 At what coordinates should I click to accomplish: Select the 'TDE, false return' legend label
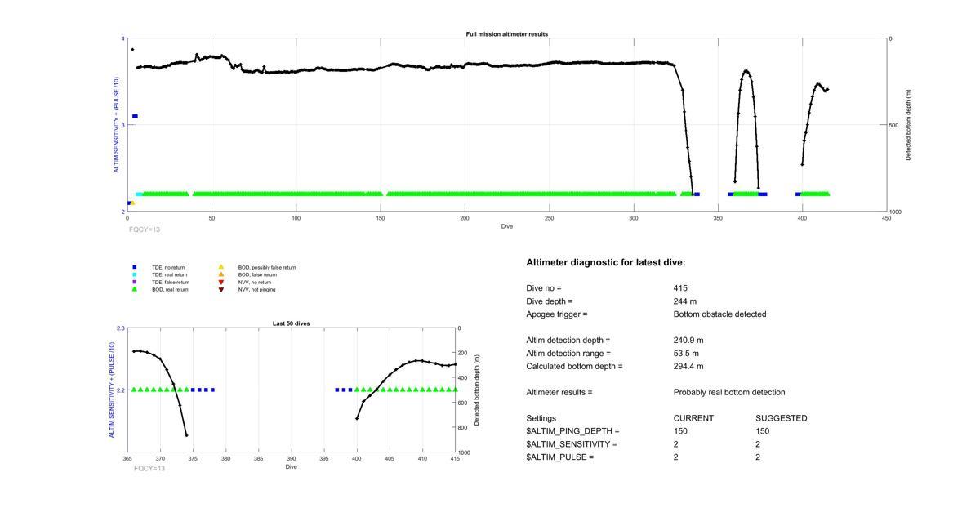tap(171, 282)
